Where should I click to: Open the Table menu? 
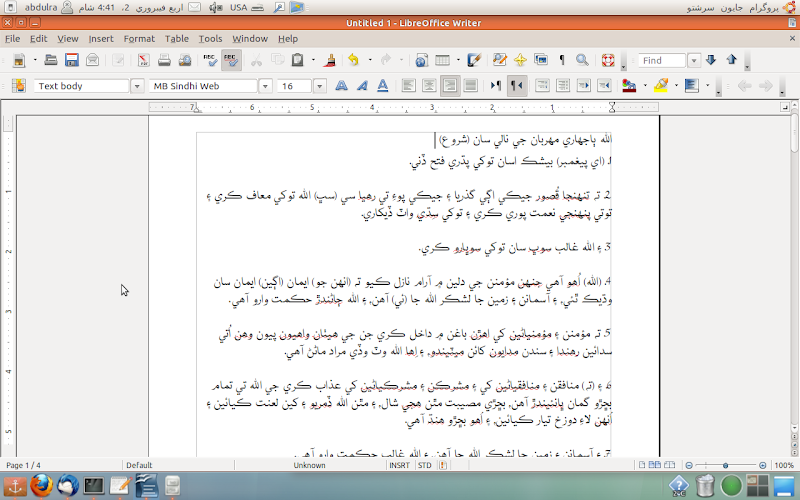coord(177,39)
